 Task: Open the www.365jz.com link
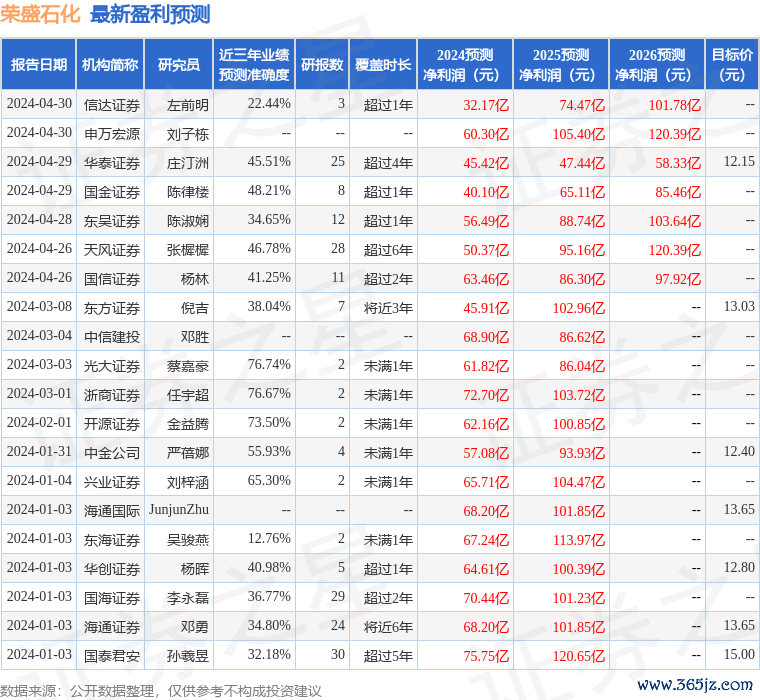pyautogui.click(x=695, y=684)
